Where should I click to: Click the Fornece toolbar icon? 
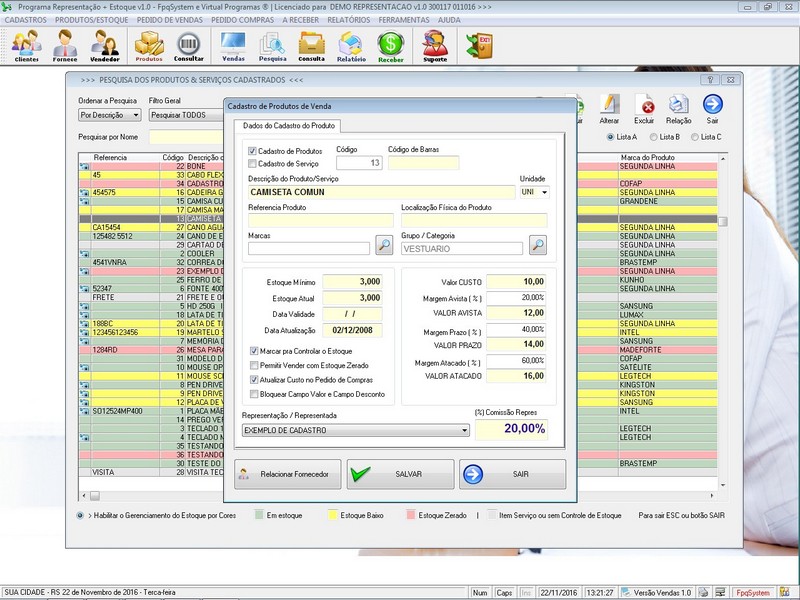(65, 45)
